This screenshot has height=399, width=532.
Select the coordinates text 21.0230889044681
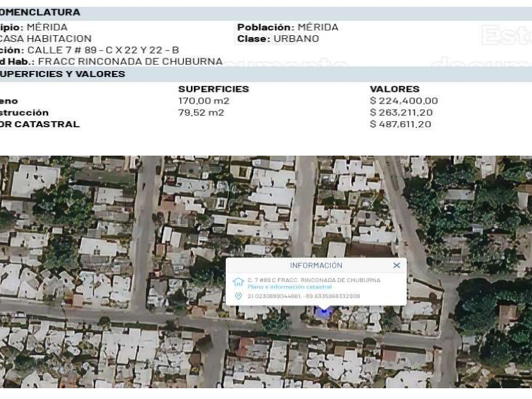[x=274, y=296]
